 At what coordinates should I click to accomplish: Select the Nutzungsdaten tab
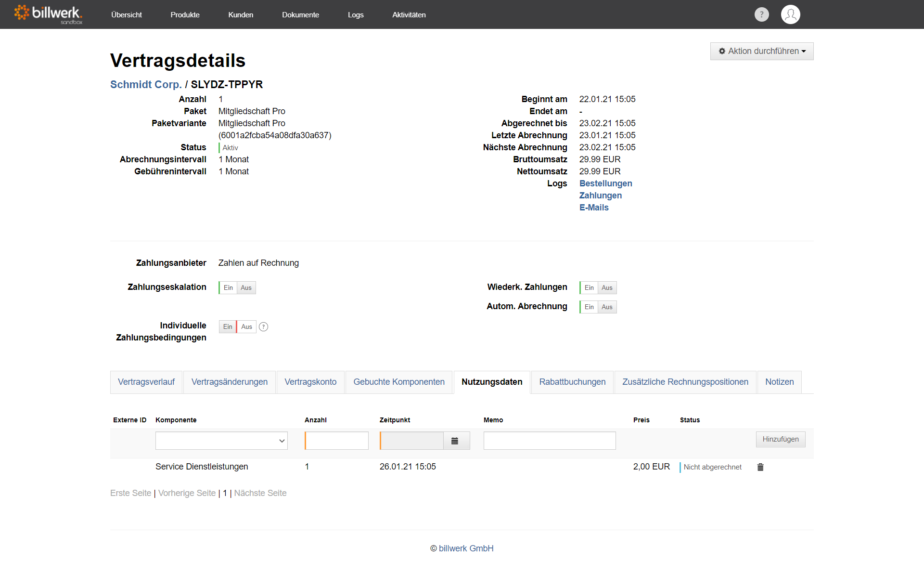pyautogui.click(x=492, y=382)
